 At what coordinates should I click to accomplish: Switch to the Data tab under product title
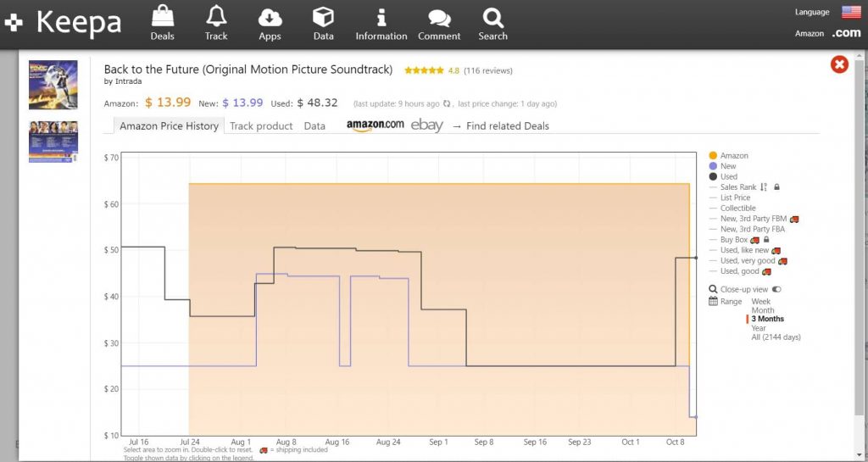(314, 126)
